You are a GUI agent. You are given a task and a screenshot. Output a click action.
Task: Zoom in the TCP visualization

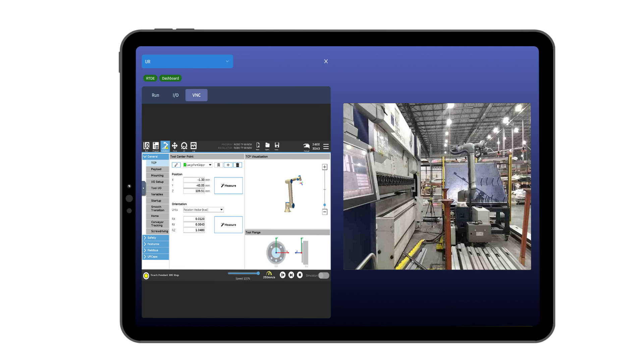pyautogui.click(x=325, y=167)
